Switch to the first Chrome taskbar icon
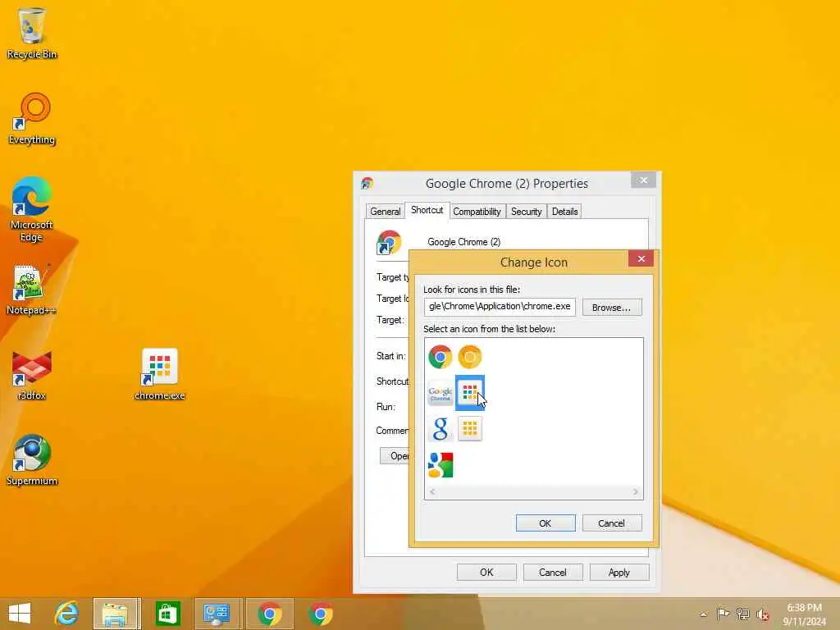This screenshot has height=630, width=840. pos(270,614)
